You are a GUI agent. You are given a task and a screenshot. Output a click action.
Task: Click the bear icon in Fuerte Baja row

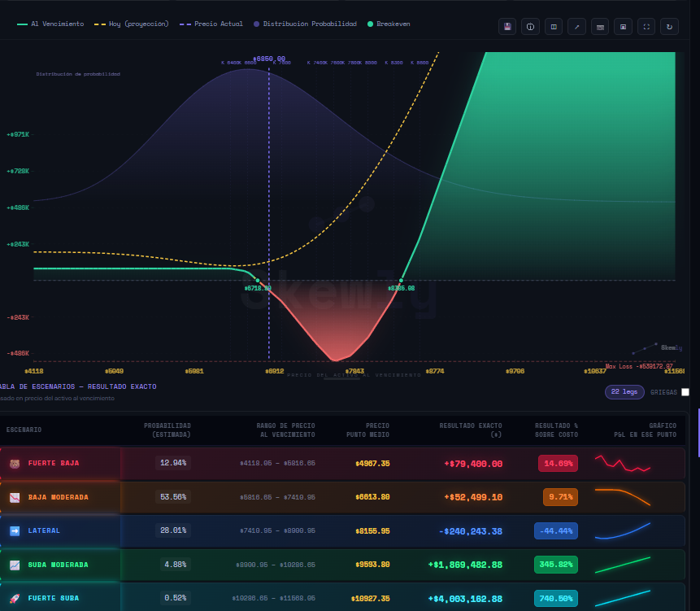15,464
